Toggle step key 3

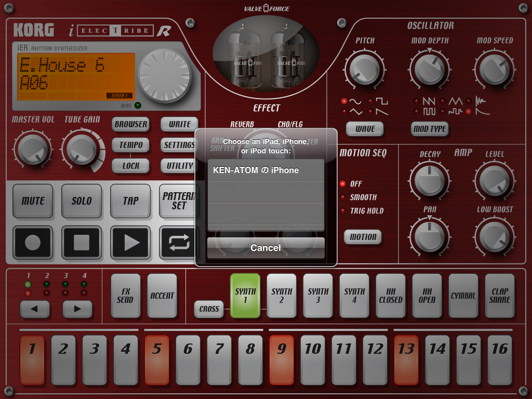click(95, 360)
